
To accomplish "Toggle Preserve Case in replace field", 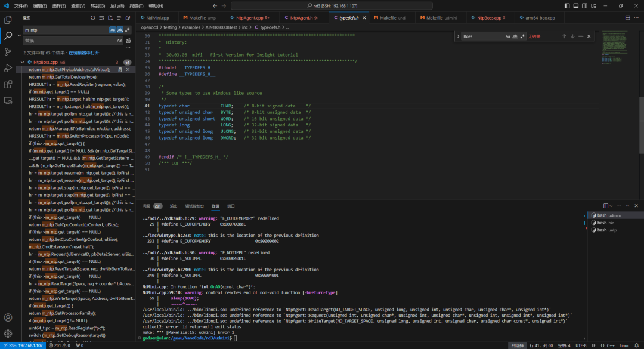I will coord(119,41).
